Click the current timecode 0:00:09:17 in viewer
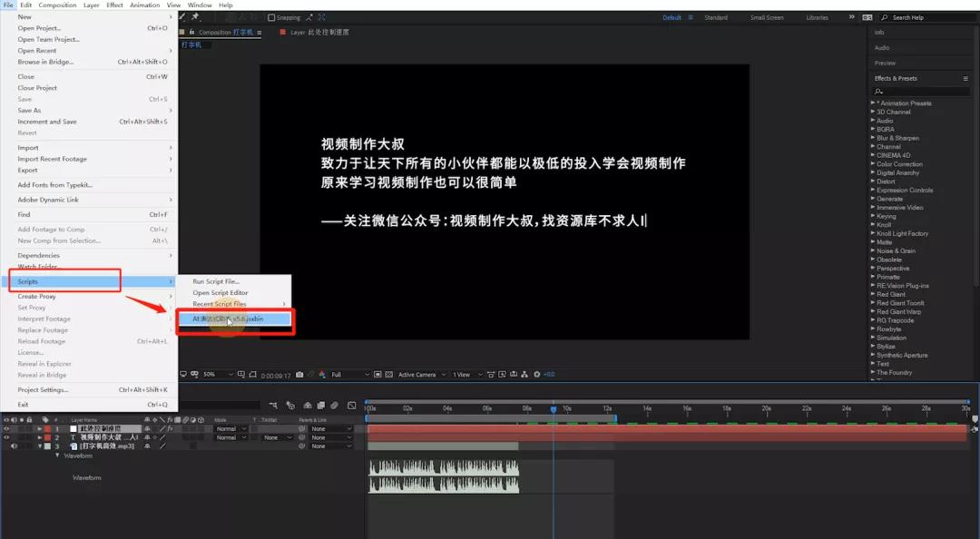 tap(276, 375)
